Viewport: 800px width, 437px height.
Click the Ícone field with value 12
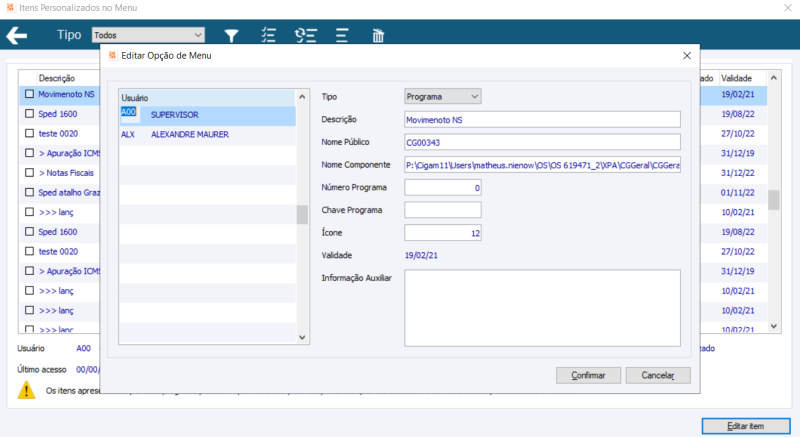(x=442, y=233)
